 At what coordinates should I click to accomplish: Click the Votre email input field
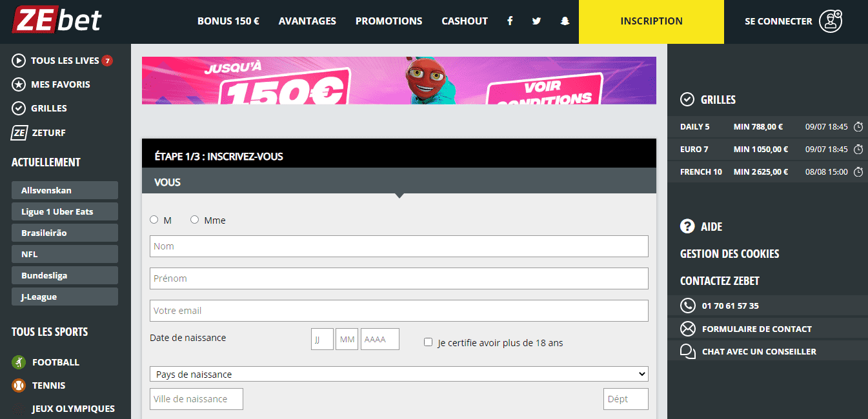pos(399,311)
